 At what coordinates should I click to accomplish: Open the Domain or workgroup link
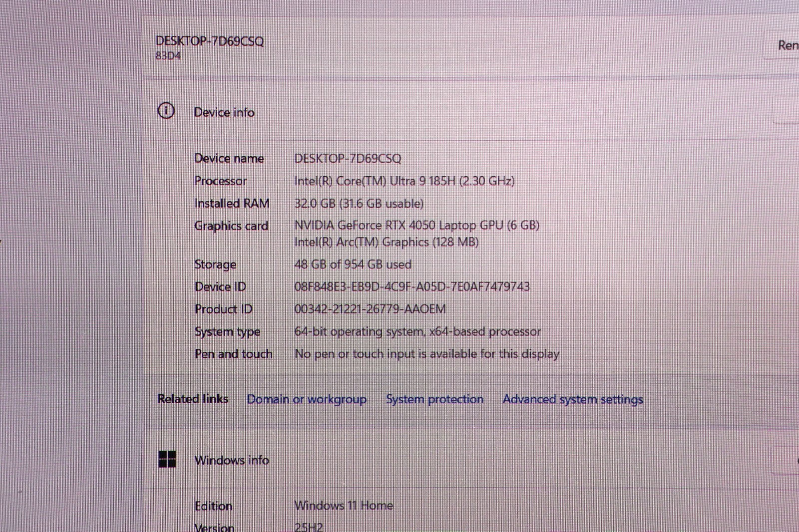(307, 399)
